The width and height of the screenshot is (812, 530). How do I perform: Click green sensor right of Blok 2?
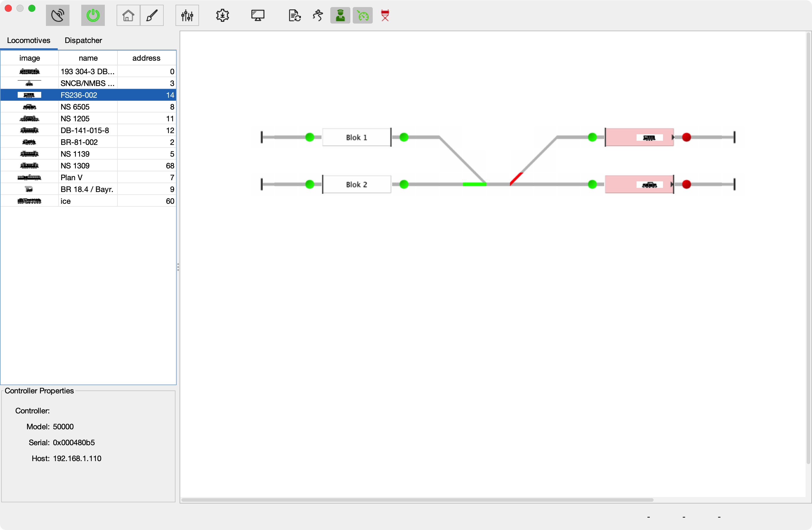(x=404, y=184)
